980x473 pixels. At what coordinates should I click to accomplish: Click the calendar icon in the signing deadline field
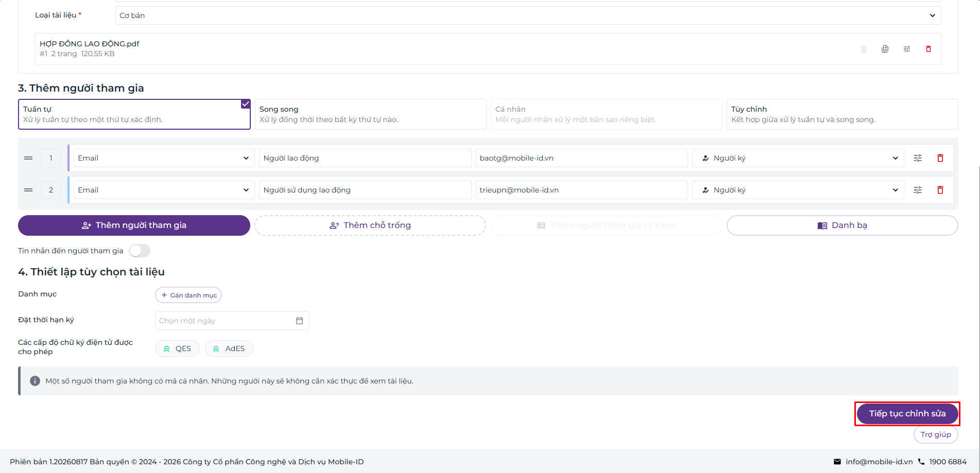(x=299, y=321)
